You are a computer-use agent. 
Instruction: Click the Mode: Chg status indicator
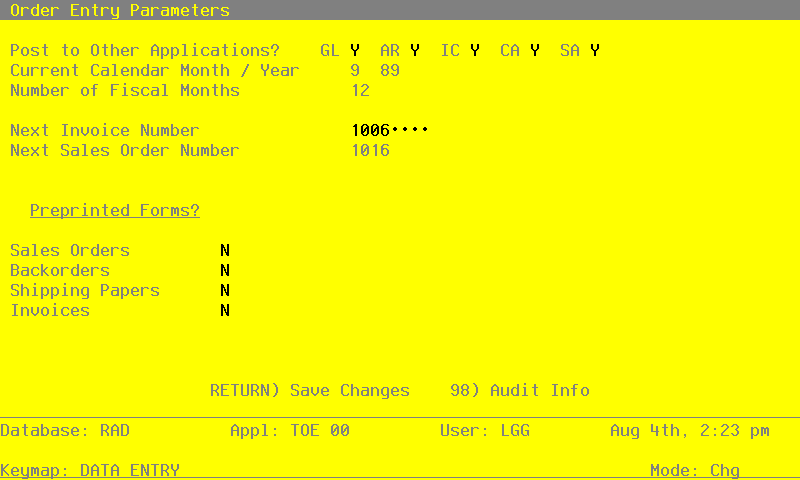[x=695, y=470]
